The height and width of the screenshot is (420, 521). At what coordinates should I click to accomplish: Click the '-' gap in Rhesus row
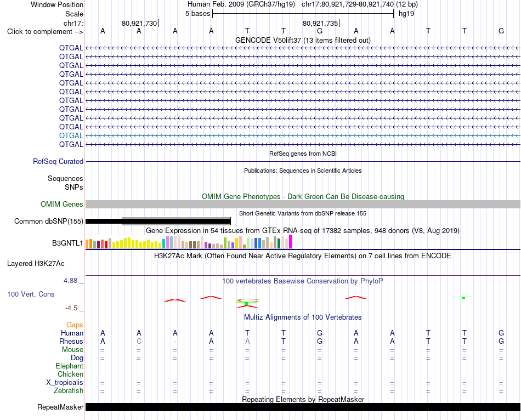(175, 342)
